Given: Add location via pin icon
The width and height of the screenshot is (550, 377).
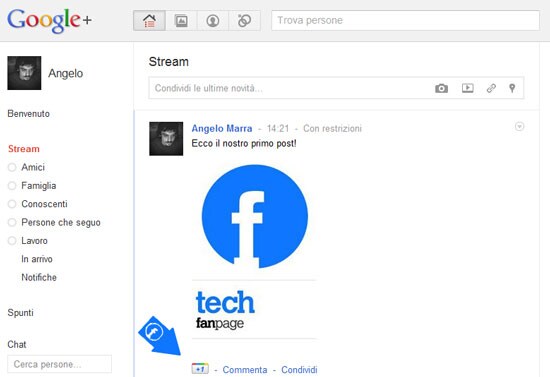Looking at the screenshot, I should [512, 88].
